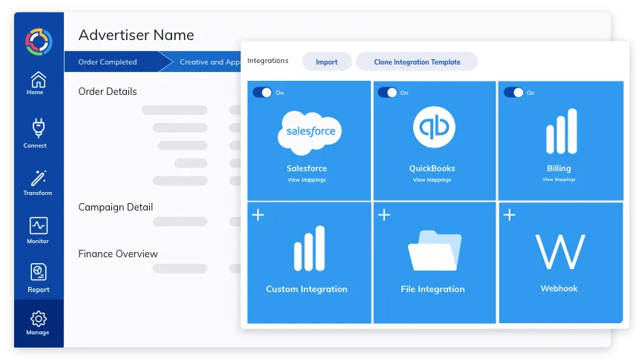Click the Custom Integration label
This screenshot has width=644, height=364.
point(306,289)
